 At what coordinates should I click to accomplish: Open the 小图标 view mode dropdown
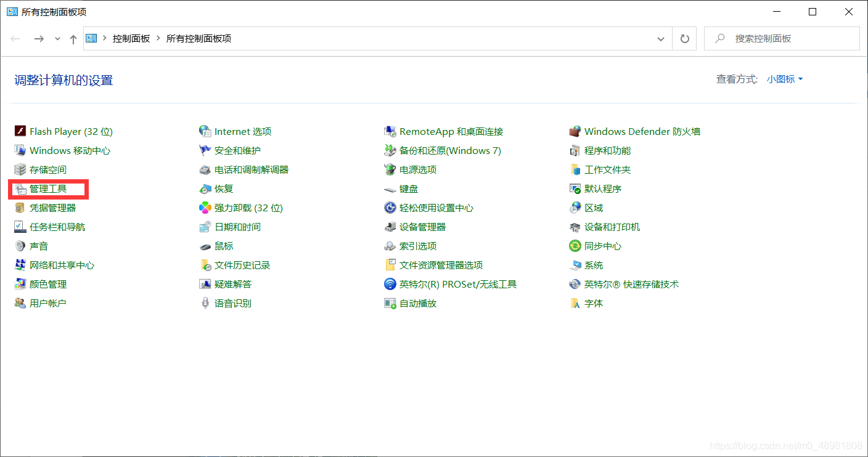[x=785, y=79]
